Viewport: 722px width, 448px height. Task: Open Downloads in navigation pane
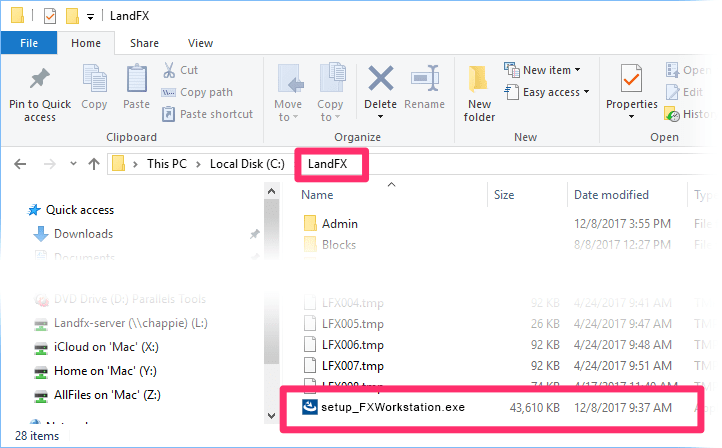(83, 234)
